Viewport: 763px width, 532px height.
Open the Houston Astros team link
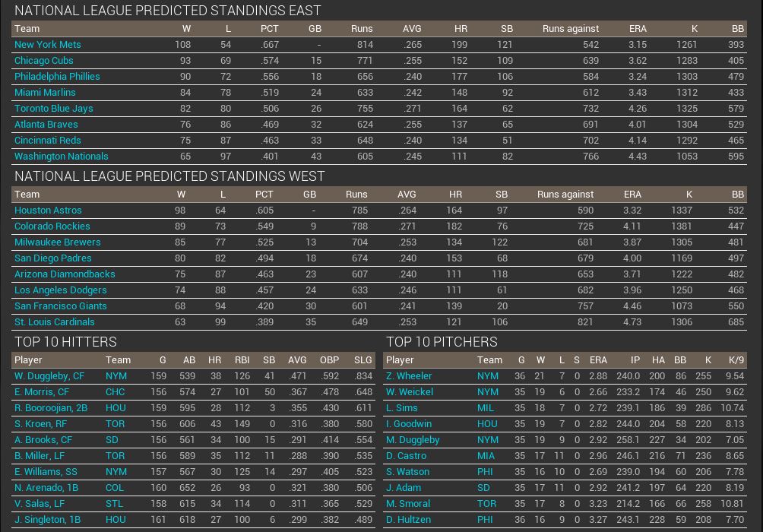point(48,211)
